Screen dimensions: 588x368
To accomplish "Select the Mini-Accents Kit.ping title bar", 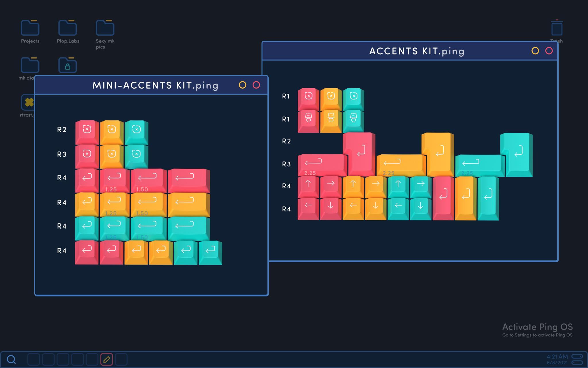I will coord(155,85).
